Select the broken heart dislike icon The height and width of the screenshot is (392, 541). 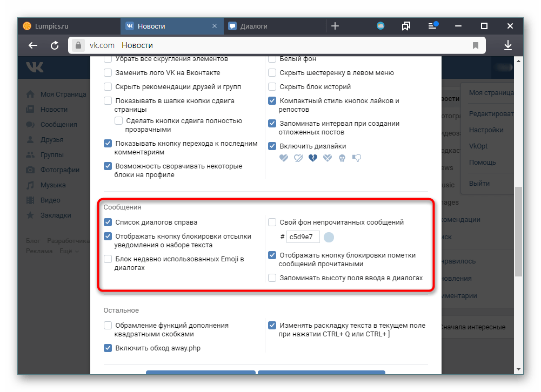(x=312, y=158)
